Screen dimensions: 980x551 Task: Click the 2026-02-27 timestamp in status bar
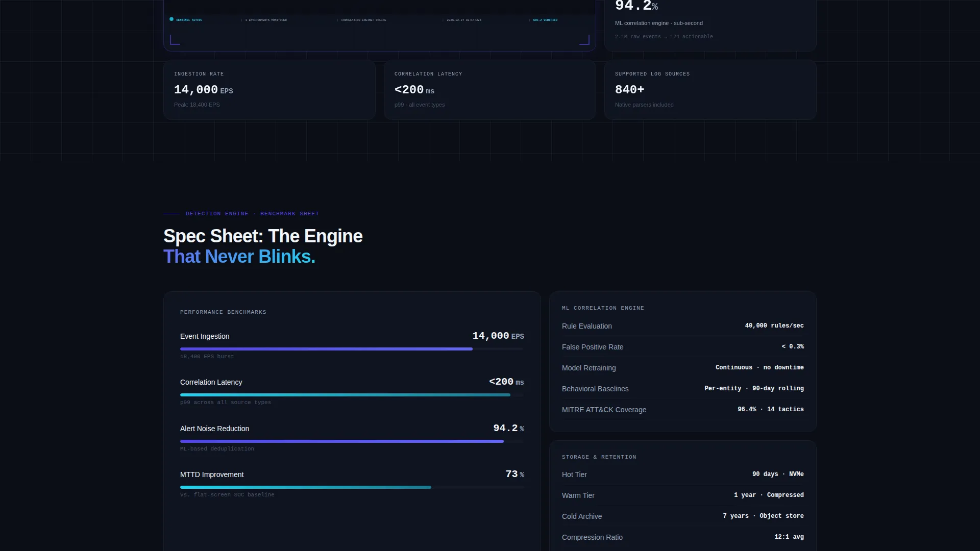click(464, 20)
